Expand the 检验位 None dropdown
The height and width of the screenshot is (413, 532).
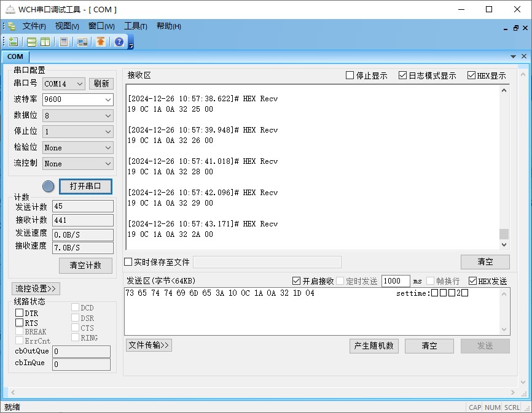(x=78, y=147)
